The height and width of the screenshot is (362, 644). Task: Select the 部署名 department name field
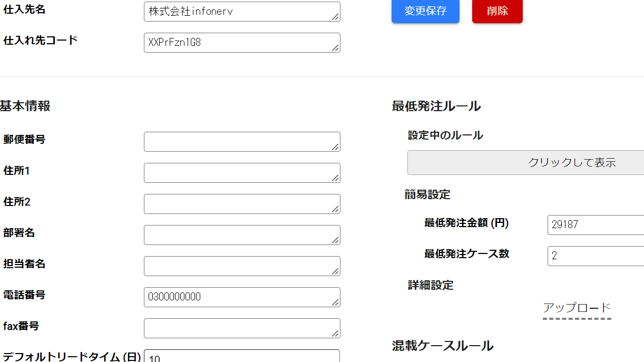click(x=242, y=234)
